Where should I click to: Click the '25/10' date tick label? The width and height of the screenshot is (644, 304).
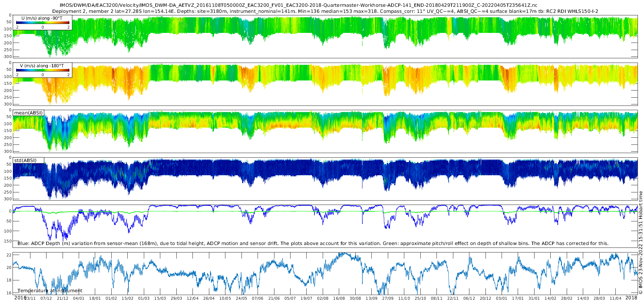(x=420, y=298)
